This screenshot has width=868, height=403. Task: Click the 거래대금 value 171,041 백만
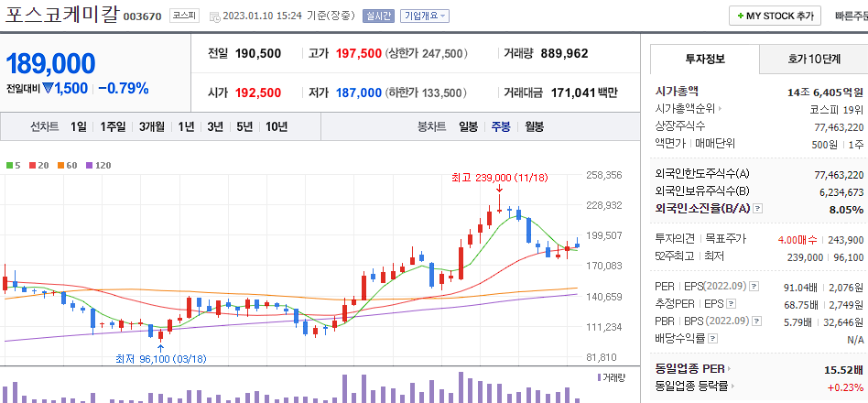[x=584, y=93]
